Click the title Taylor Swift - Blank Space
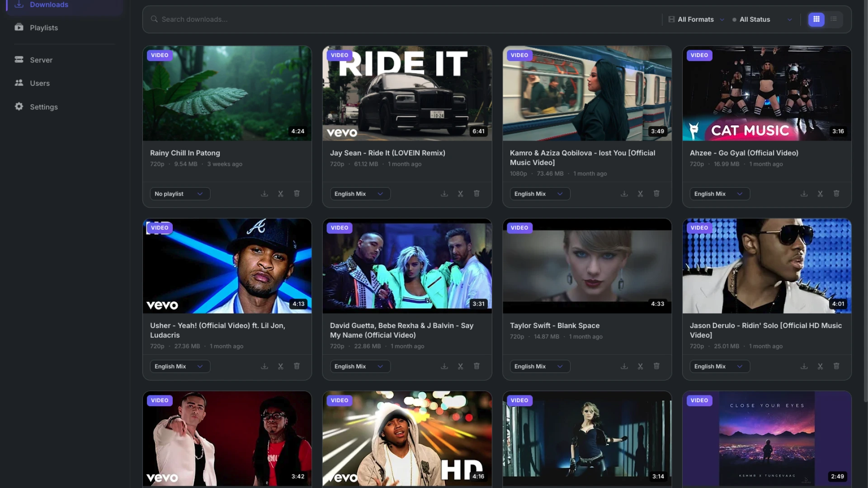The height and width of the screenshot is (488, 868). point(554,326)
